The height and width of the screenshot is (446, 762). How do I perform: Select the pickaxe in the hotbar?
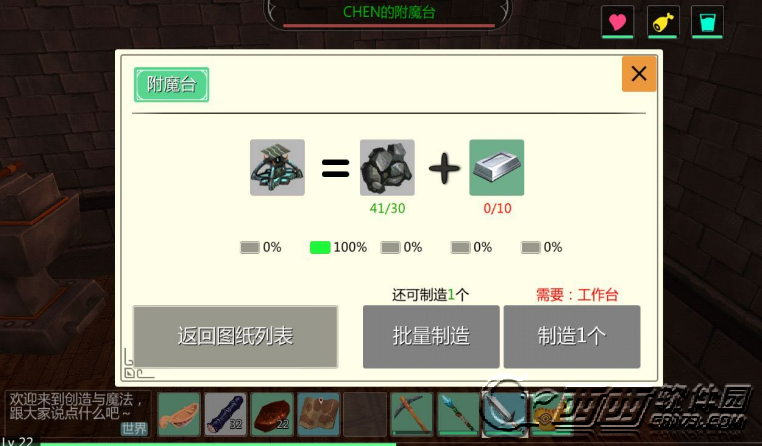[x=412, y=414]
